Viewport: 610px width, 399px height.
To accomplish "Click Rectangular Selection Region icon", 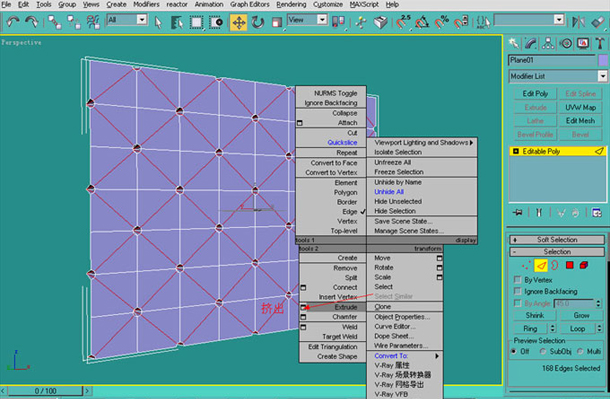I will [196, 23].
